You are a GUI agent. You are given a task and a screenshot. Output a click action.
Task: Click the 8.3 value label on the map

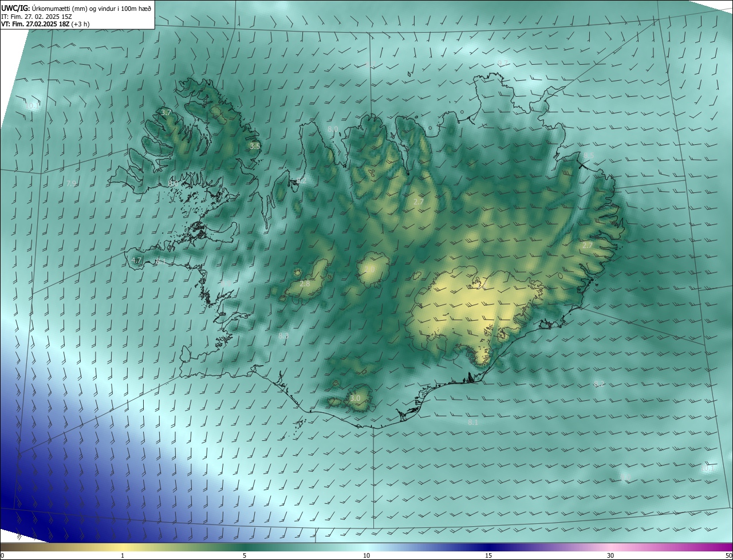click(283, 336)
